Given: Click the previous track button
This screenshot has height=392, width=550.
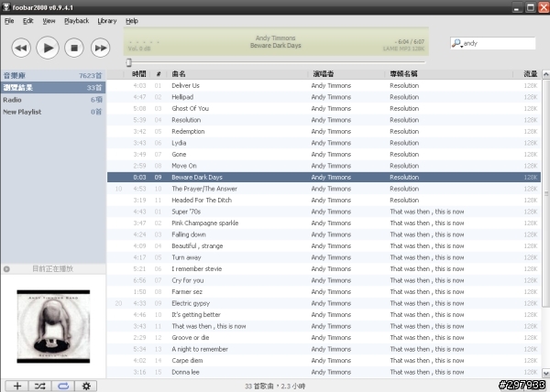Looking at the screenshot, I should pyautogui.click(x=21, y=48).
